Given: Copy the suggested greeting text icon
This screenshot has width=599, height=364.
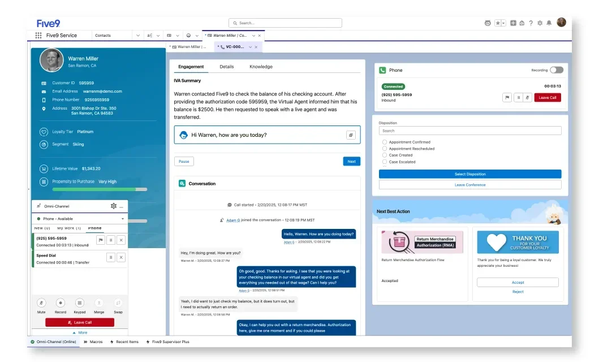Looking at the screenshot, I should point(351,135).
